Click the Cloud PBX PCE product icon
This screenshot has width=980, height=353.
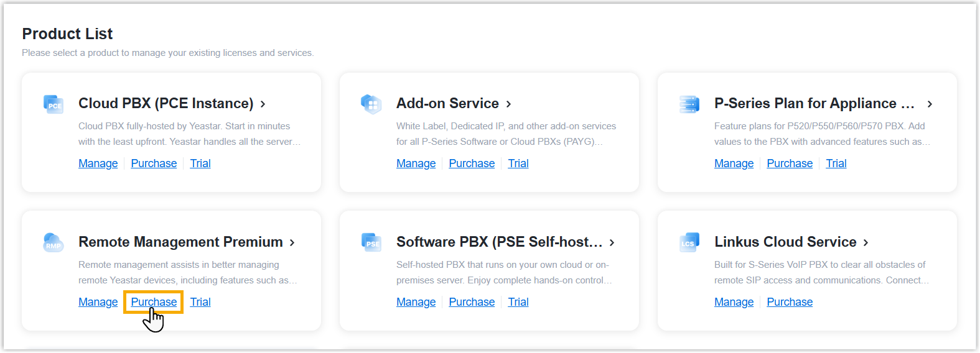[54, 104]
